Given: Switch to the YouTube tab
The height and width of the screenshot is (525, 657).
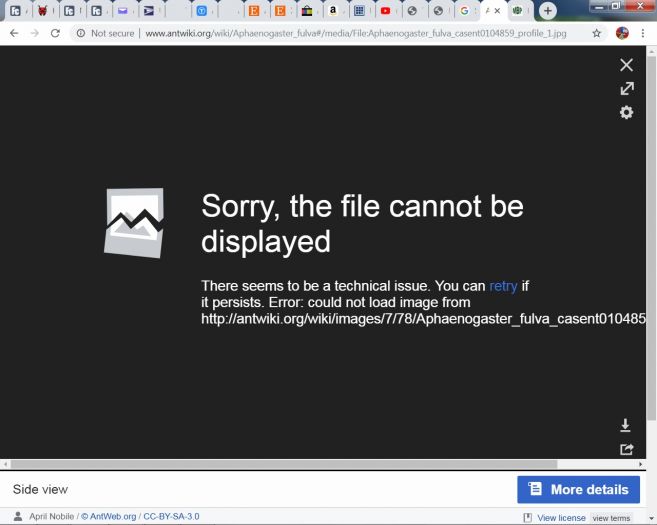Looking at the screenshot, I should tap(385, 11).
